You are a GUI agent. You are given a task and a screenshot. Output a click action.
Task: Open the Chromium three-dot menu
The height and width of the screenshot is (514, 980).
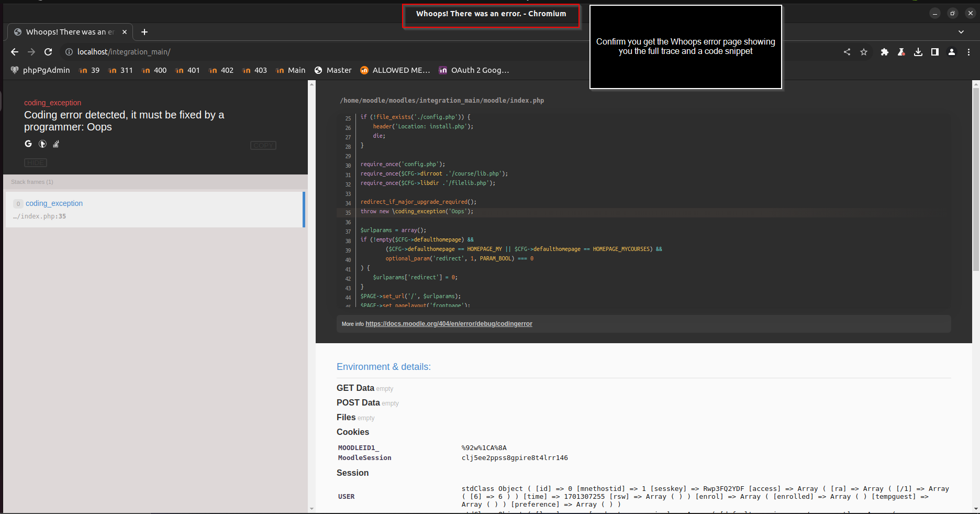pos(968,52)
